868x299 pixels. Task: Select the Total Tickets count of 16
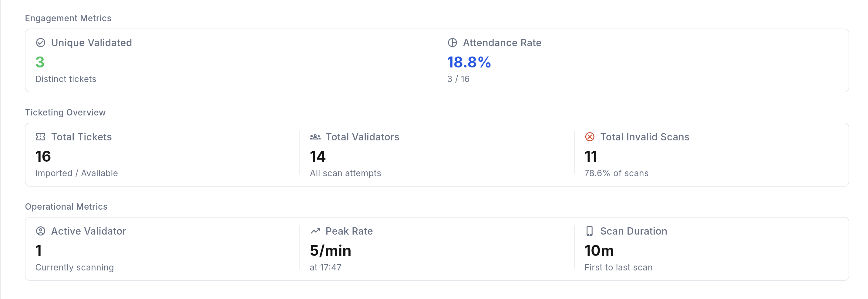(43, 156)
